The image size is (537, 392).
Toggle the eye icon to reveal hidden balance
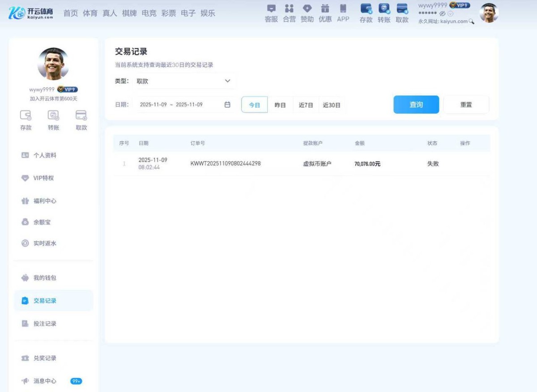coord(442,13)
